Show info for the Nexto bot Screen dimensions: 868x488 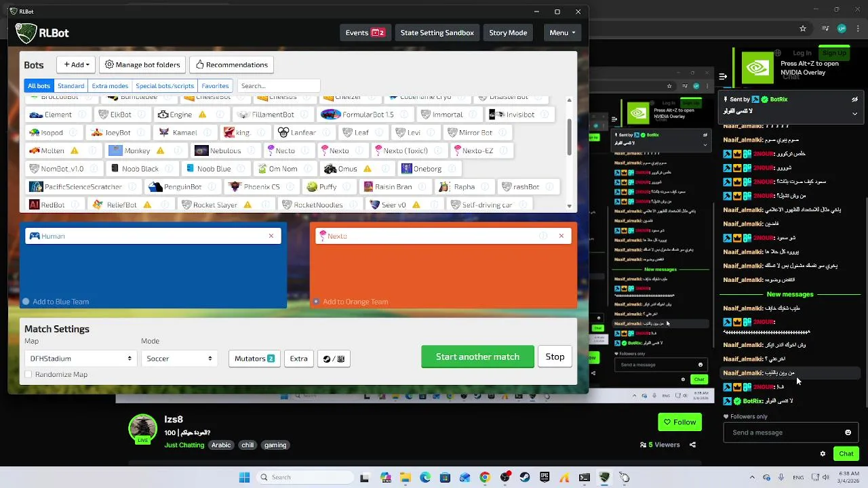pyautogui.click(x=359, y=150)
